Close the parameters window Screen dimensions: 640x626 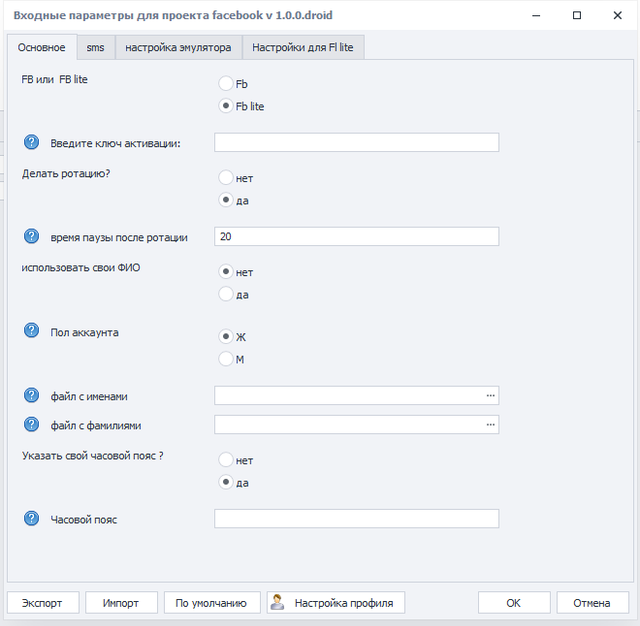pos(618,16)
